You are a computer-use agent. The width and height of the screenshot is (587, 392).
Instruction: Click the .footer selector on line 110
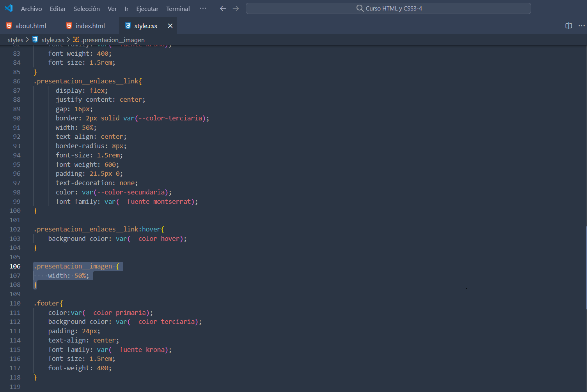(x=46, y=303)
